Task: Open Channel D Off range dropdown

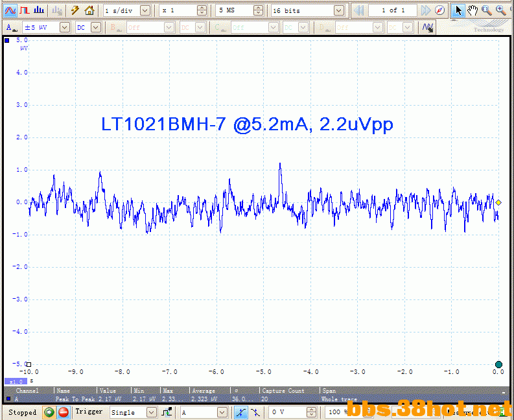Action: click(x=378, y=27)
